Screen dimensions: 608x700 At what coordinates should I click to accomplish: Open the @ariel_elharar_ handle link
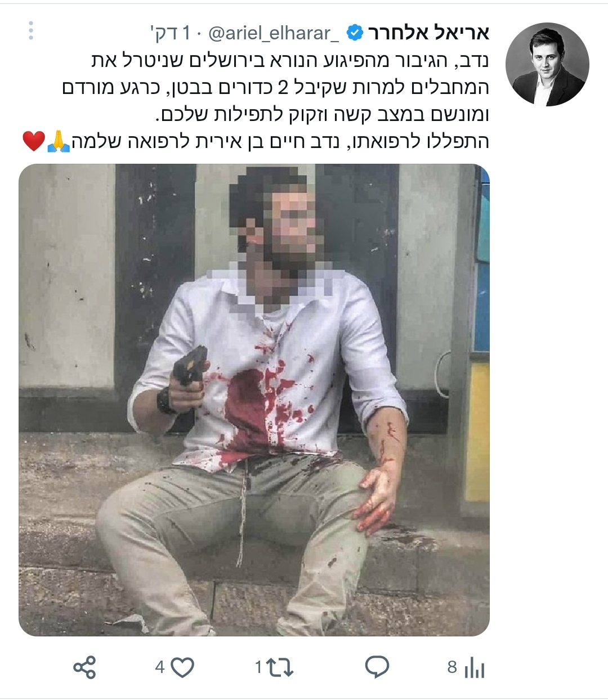[x=274, y=34]
